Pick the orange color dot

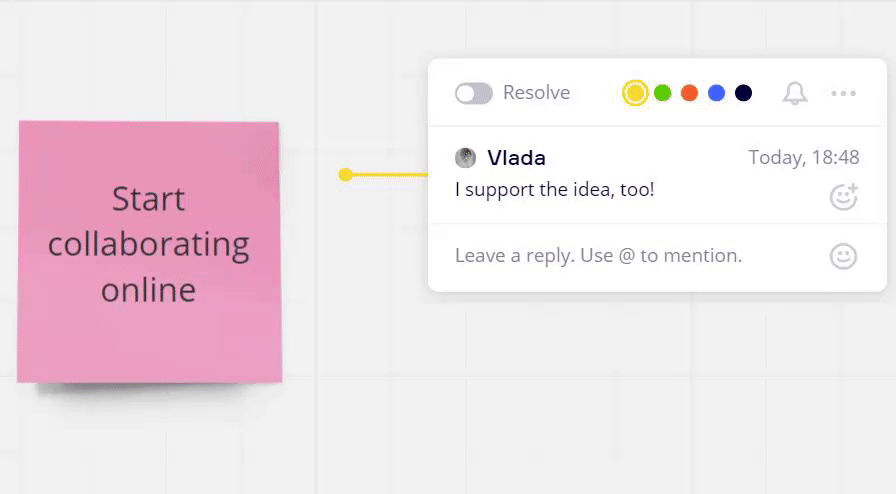[689, 93]
